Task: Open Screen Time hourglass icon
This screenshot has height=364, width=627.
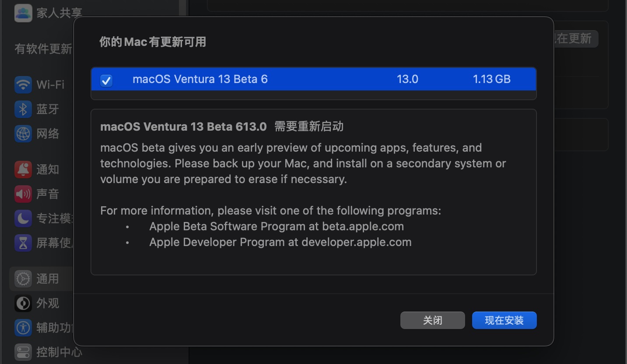Action: 23,243
